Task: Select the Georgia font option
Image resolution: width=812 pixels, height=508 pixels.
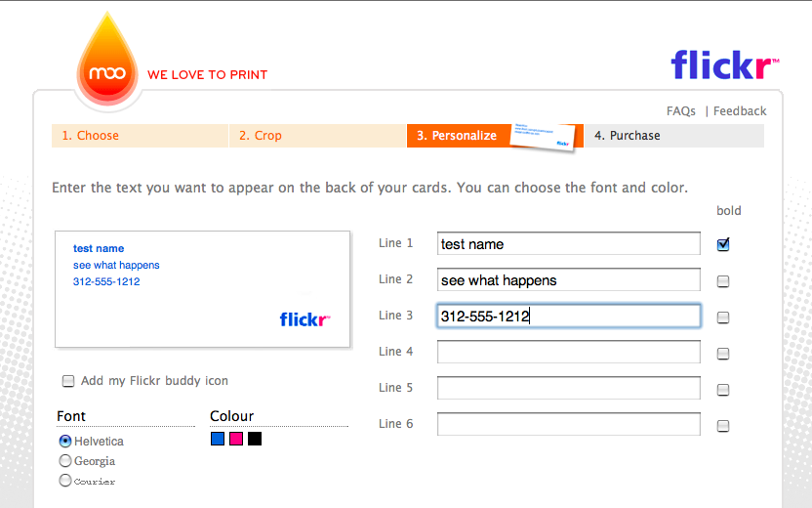Action: point(65,461)
